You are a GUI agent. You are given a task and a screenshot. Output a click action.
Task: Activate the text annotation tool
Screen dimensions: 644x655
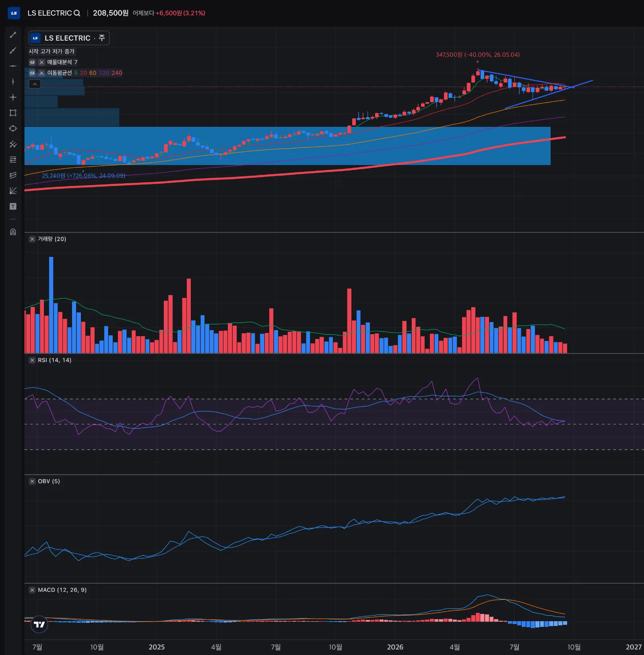tap(13, 207)
